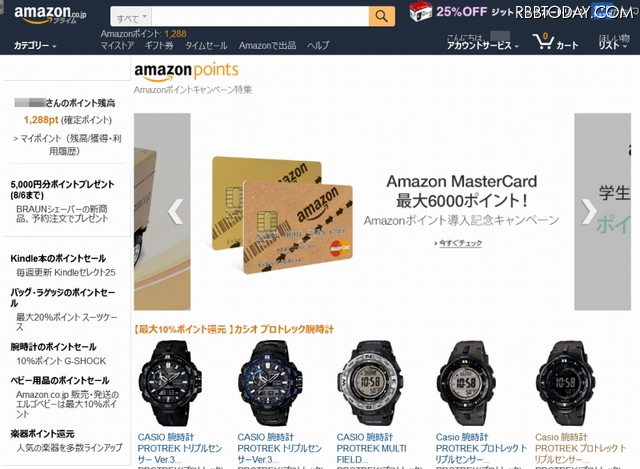Click the Amazon MasterCard card image
The width and height of the screenshot is (640, 469).
point(282,215)
